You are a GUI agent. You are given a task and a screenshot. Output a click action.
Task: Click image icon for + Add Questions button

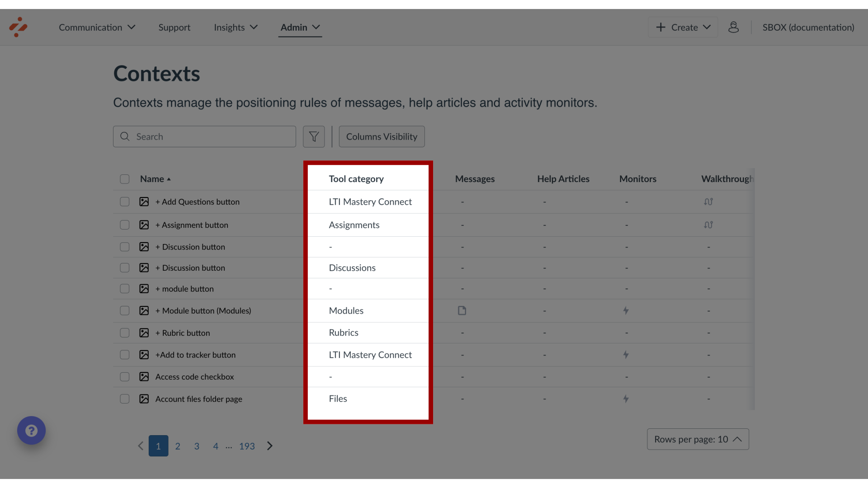[144, 202]
